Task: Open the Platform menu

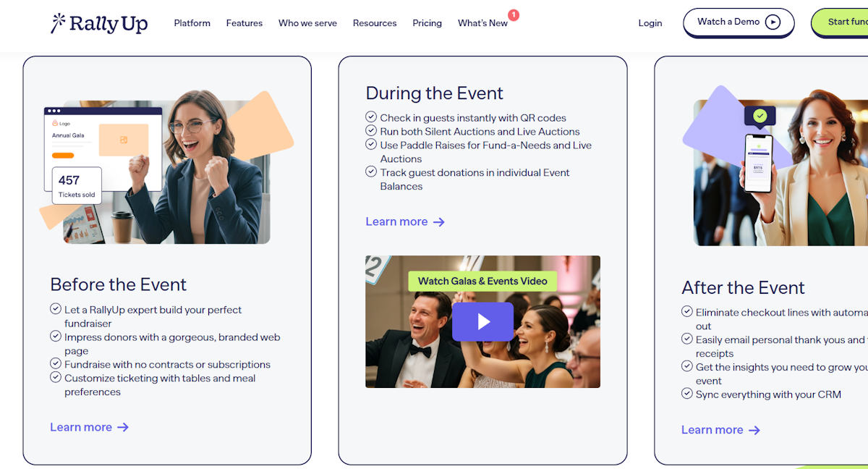Action: tap(192, 23)
